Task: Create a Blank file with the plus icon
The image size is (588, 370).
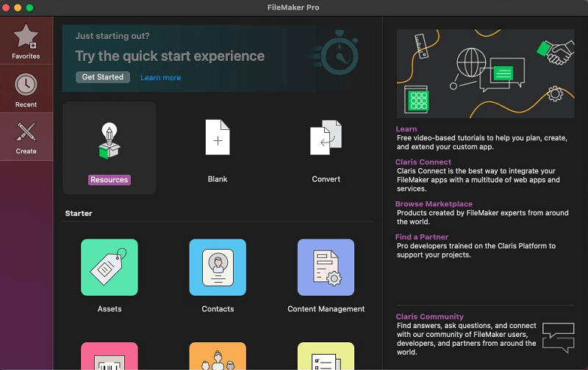Action: tap(218, 137)
